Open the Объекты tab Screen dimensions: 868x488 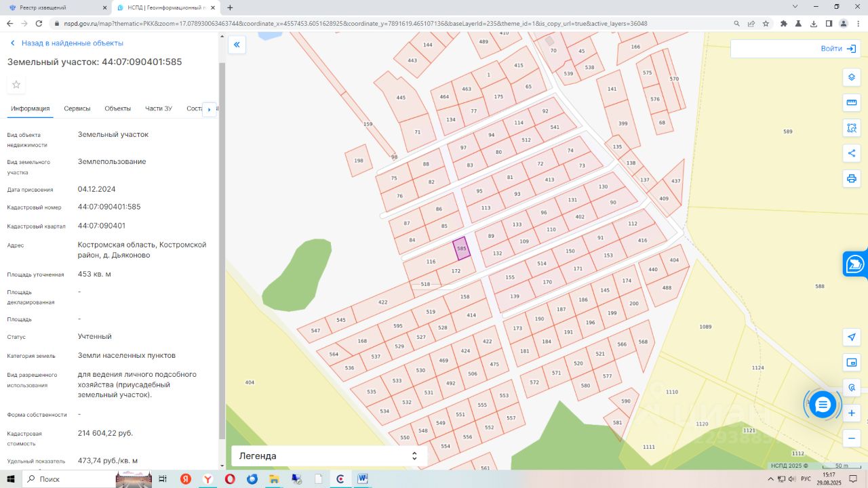click(117, 108)
